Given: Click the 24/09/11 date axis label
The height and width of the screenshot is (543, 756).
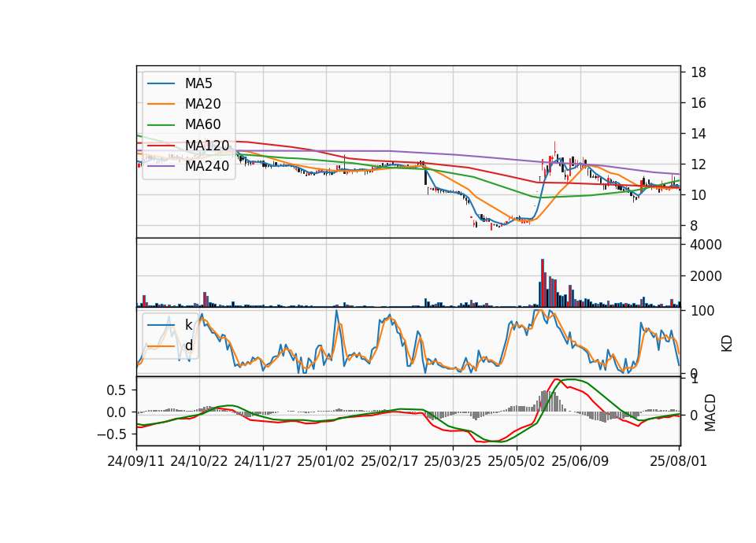Looking at the screenshot, I should click(x=135, y=461).
